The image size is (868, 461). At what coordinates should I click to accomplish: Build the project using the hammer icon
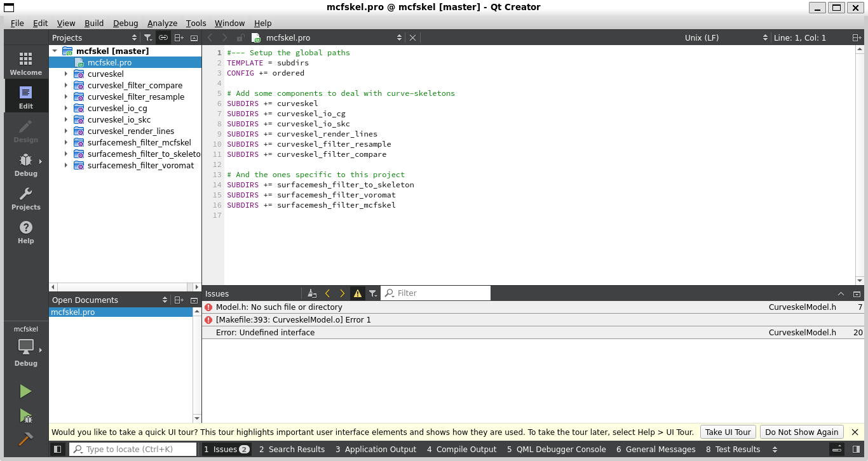click(25, 439)
